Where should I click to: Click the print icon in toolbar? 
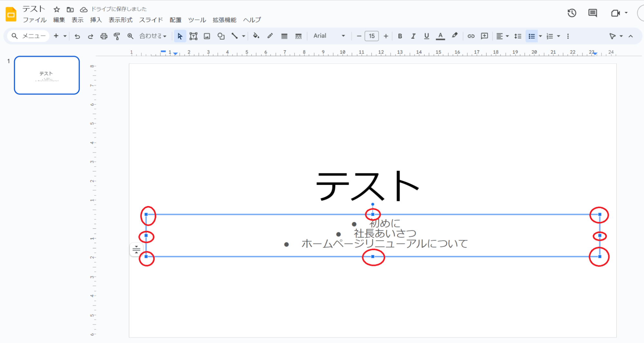103,36
